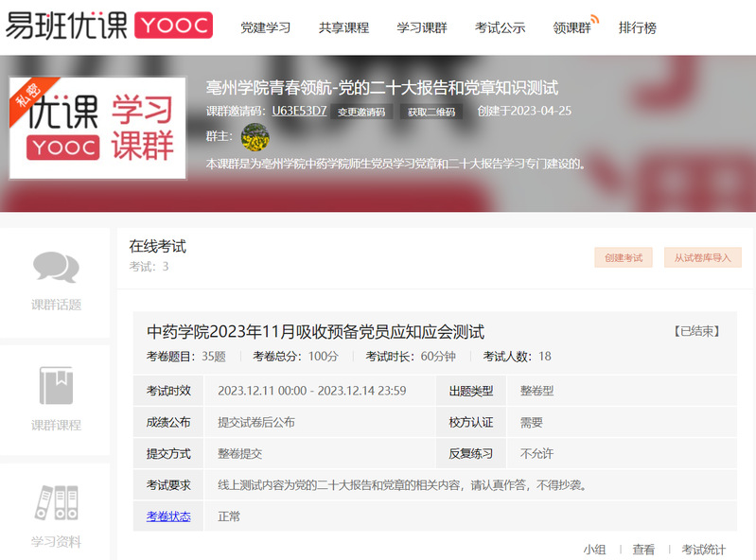756x560 pixels.
Task: Click 小组 under the exam card
Action: 594,550
